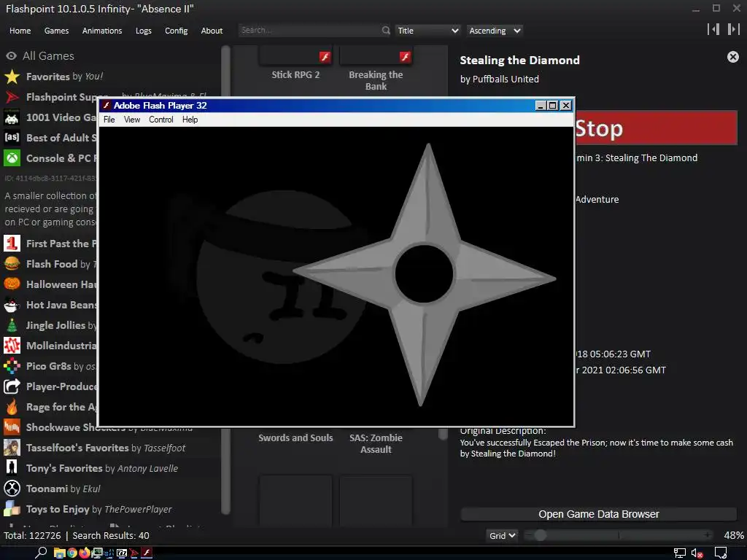Open Chrome from the taskbar

point(72,553)
